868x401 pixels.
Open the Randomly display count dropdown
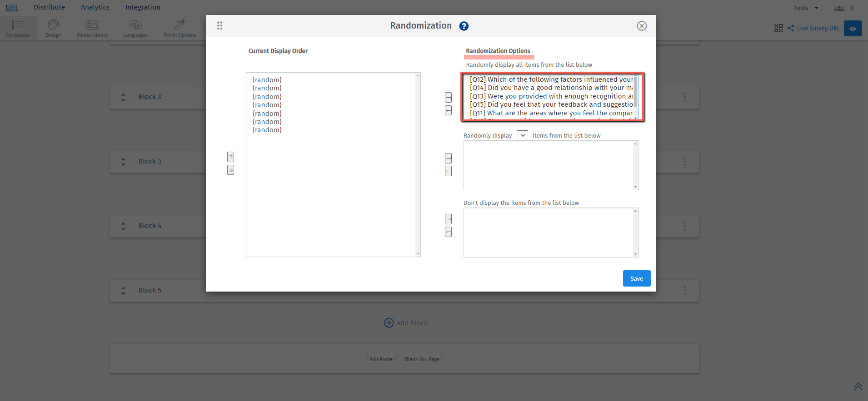(522, 135)
